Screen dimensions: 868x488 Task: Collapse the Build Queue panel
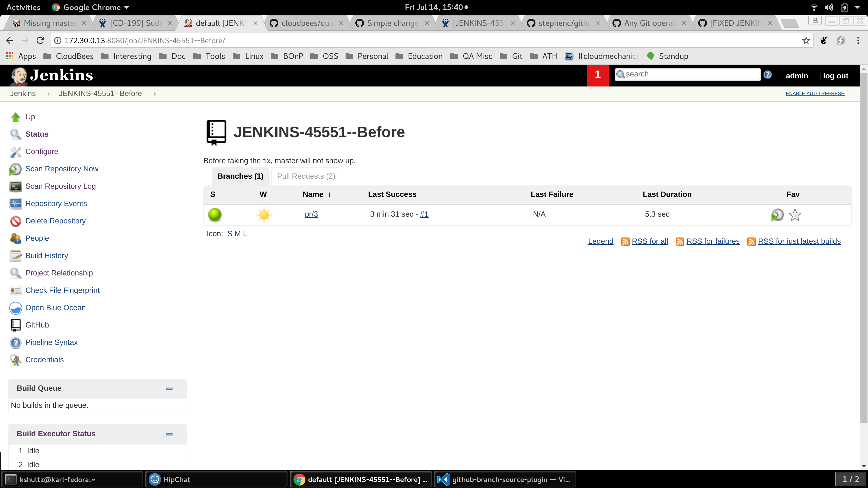[169, 389]
